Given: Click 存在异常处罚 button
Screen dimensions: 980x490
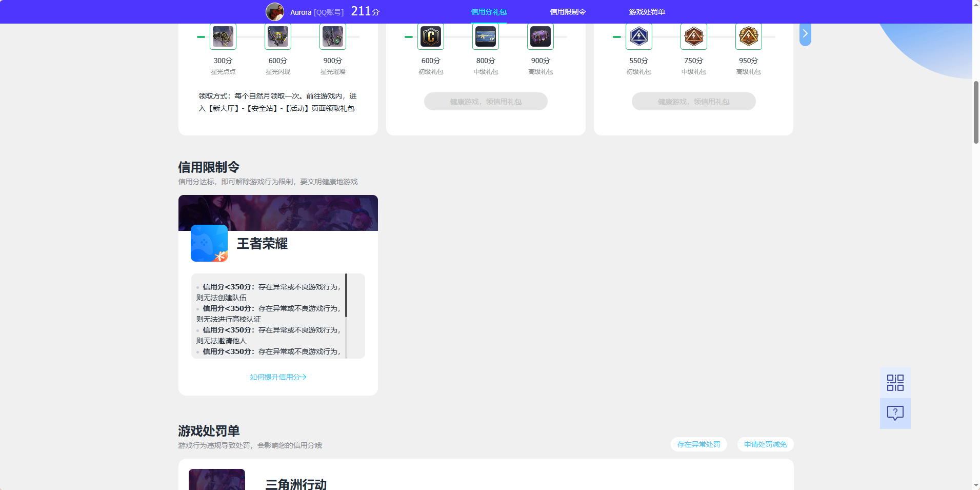Looking at the screenshot, I should point(699,444).
